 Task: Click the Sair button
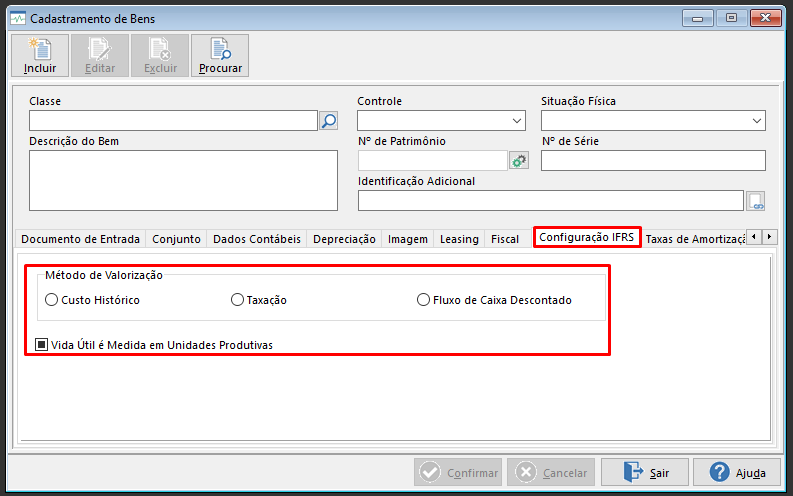[645, 472]
